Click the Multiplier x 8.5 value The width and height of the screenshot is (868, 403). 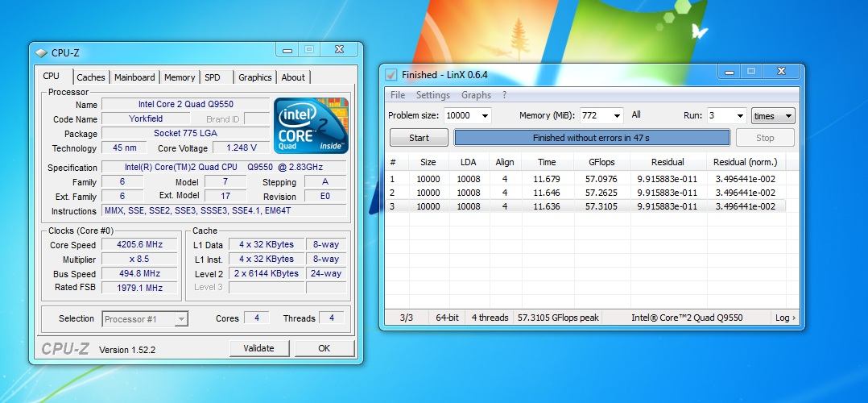(x=139, y=259)
